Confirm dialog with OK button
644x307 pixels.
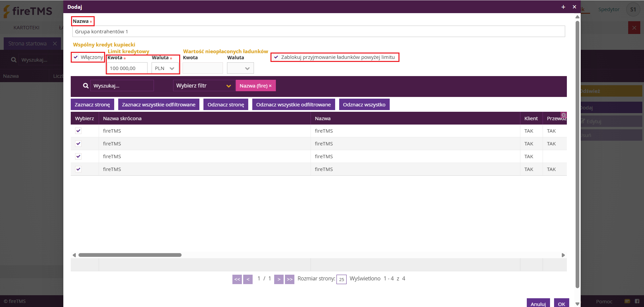[x=561, y=303]
